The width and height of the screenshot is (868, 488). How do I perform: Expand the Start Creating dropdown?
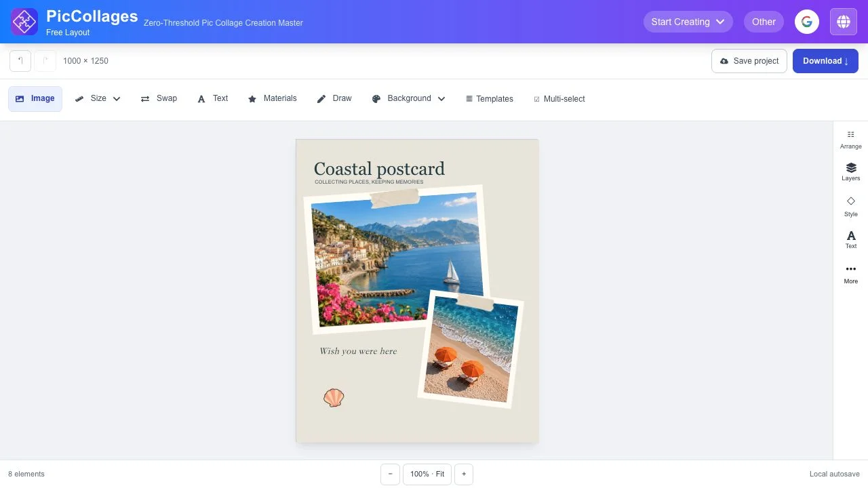point(688,22)
